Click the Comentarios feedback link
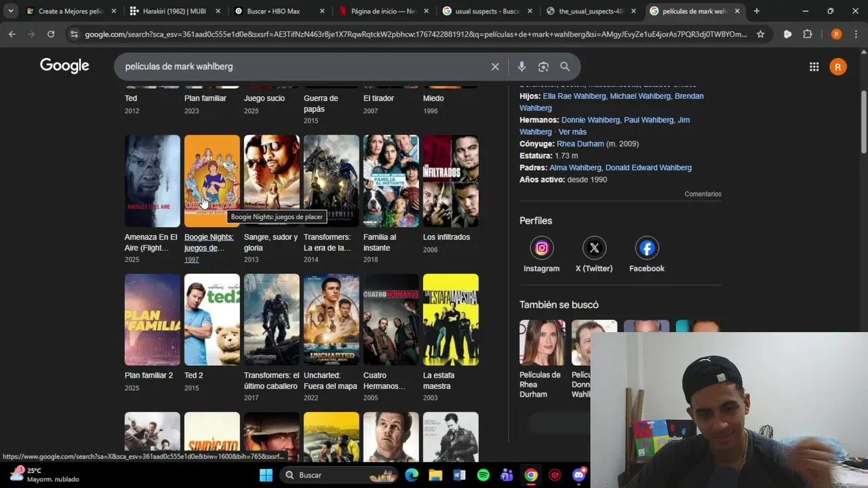868x488 pixels. pyautogui.click(x=703, y=194)
